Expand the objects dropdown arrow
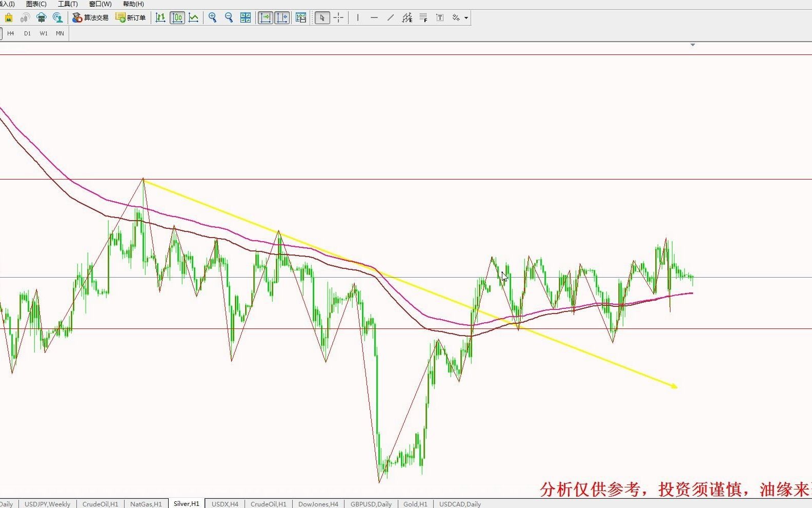 click(x=466, y=18)
